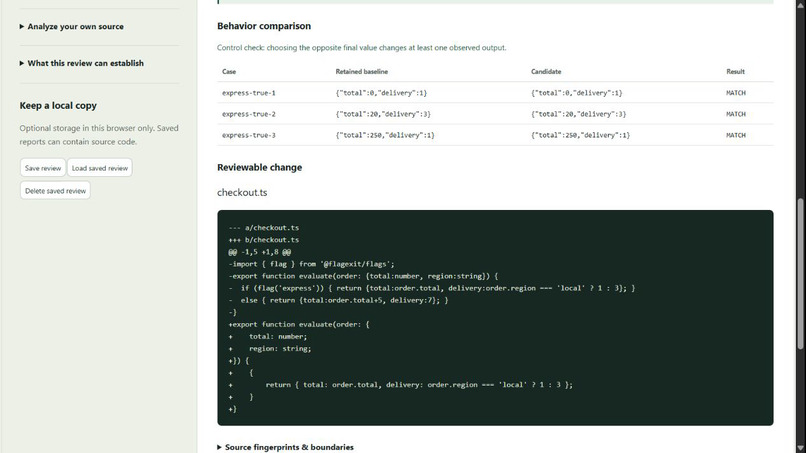Click the 'Optional storage in this browser' note
The width and height of the screenshot is (806, 453).
[x=99, y=135]
